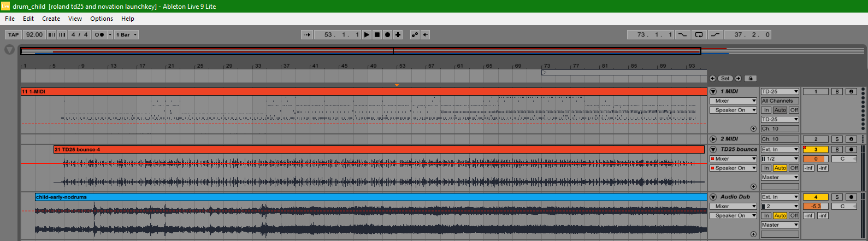The height and width of the screenshot is (241, 868).
Task: Jump to next locator arrow
Action: [738, 79]
